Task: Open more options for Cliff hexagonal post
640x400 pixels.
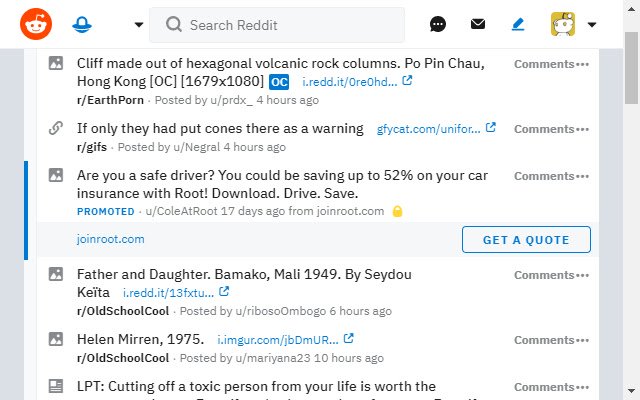Action: click(x=582, y=64)
